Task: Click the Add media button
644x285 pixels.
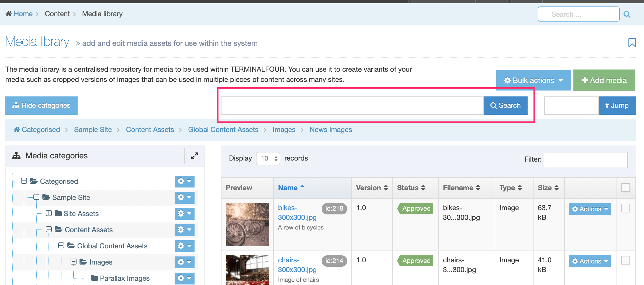Action: coord(604,80)
